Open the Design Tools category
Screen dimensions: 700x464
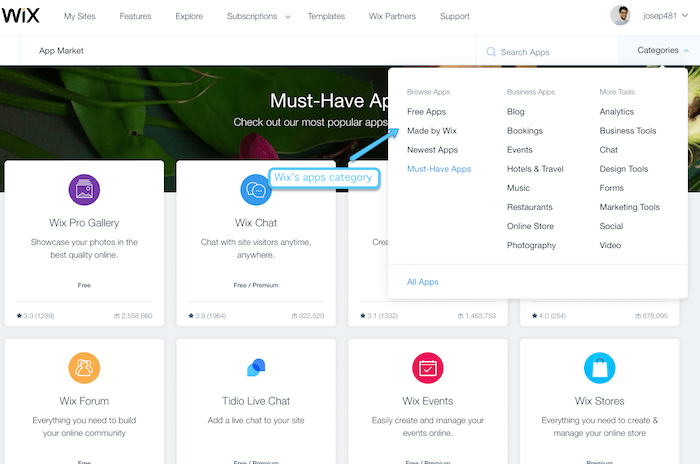(624, 169)
